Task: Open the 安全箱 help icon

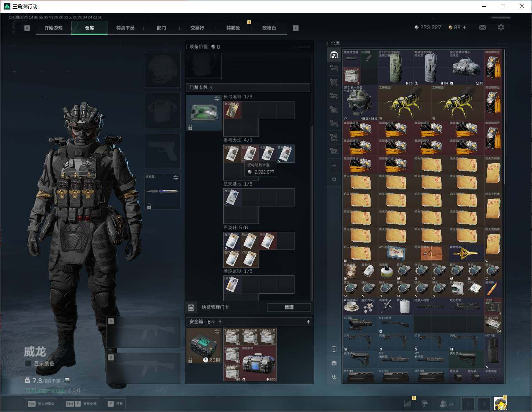Action: [x=220, y=321]
